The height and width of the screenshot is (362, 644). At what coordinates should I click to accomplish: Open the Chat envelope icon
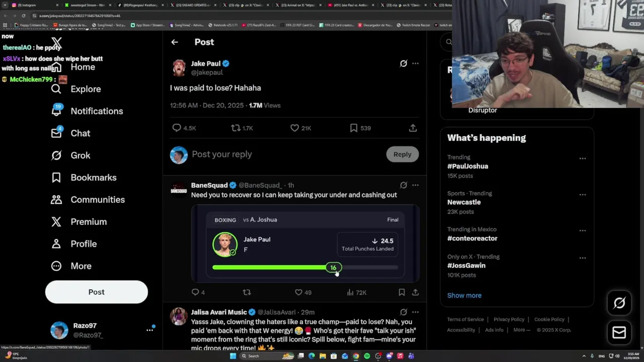tap(56, 133)
